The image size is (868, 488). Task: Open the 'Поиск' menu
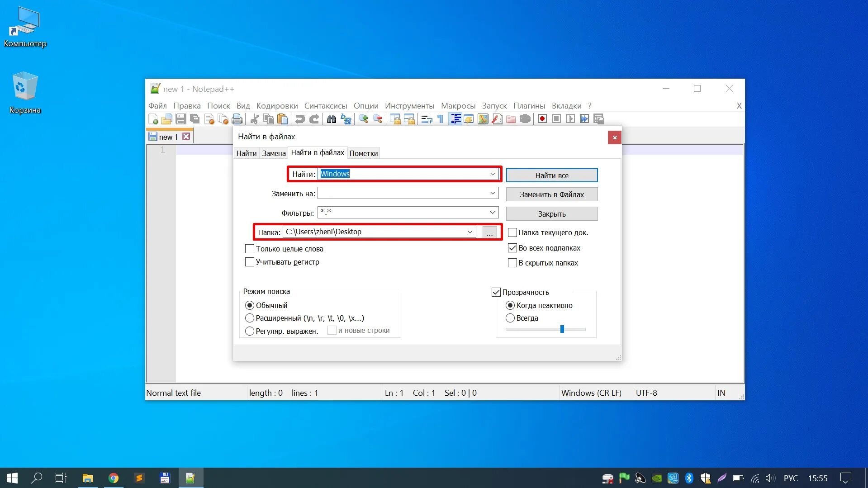(x=218, y=105)
